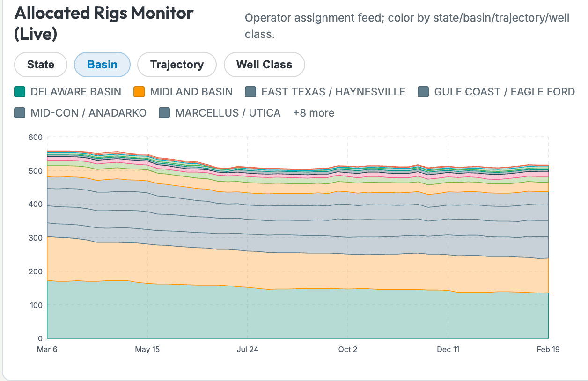Click the Oct 2 axis label

pos(348,349)
